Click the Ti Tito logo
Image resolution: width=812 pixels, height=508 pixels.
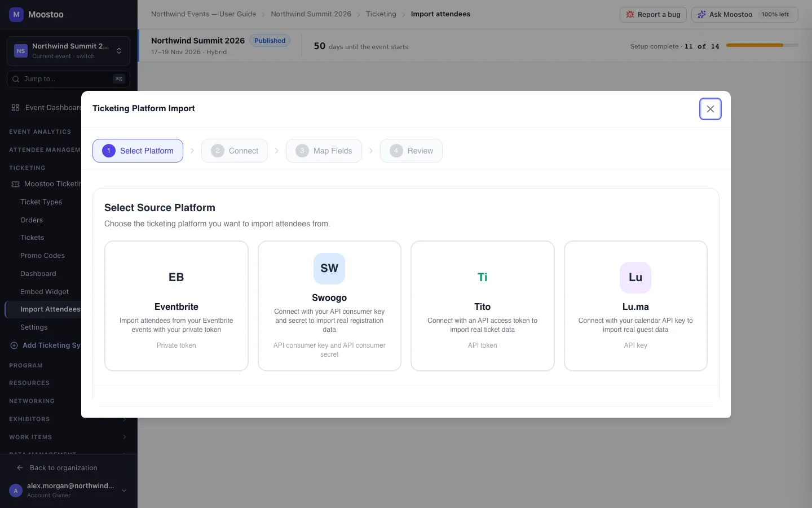pos(483,277)
